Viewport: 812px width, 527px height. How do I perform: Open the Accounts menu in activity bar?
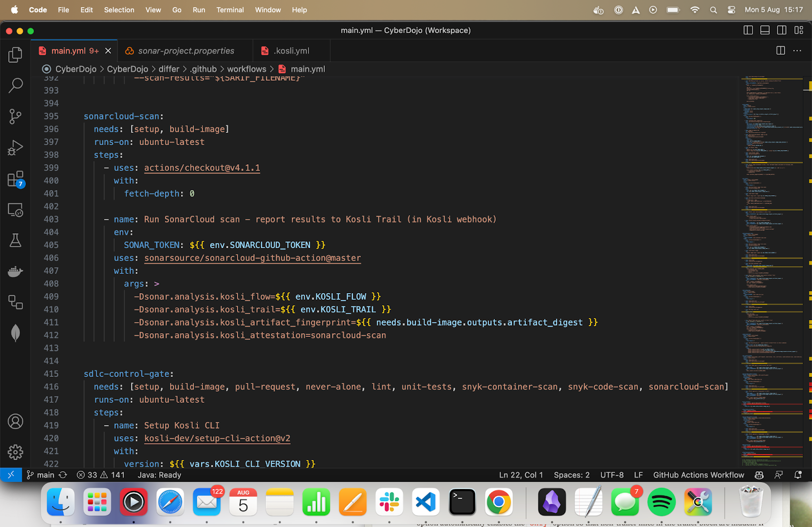pyautogui.click(x=15, y=421)
